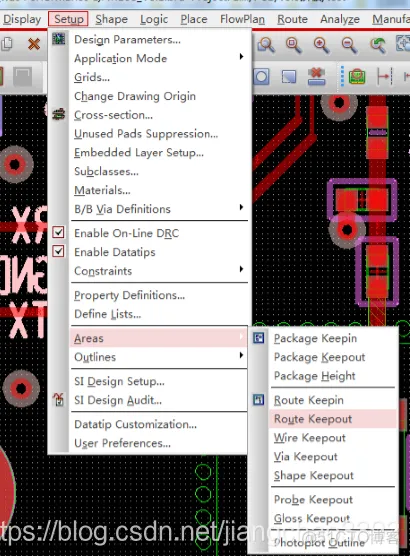The width and height of the screenshot is (410, 556).
Task: Choose Unused Pads Suppression
Action: (x=146, y=134)
